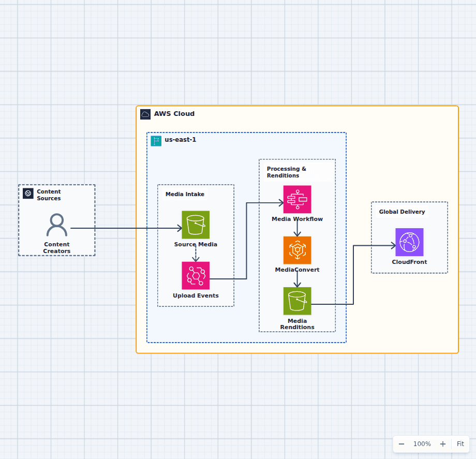Click the 'Global Delivery' group label
This screenshot has height=459, width=476.
[x=402, y=212]
